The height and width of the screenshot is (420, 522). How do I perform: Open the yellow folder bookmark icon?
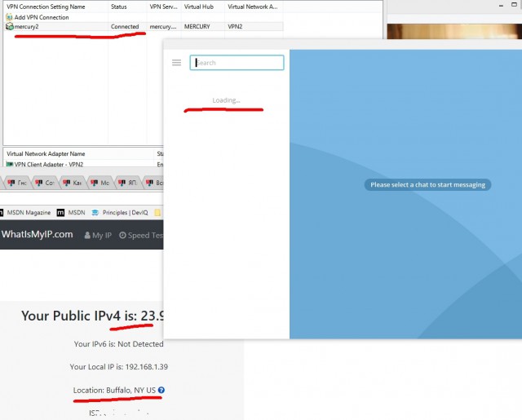pos(157,213)
